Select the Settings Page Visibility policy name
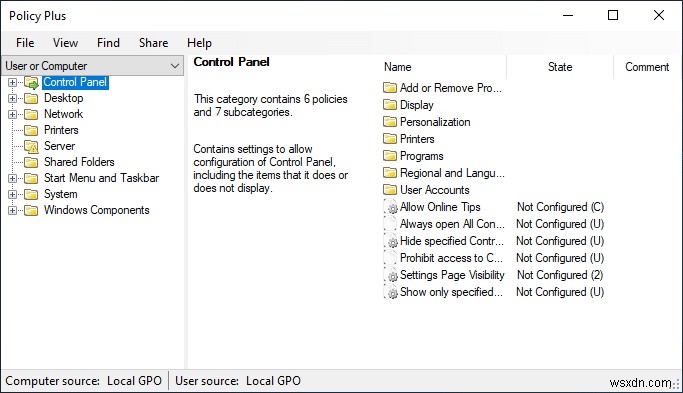This screenshot has height=393, width=683. pyautogui.click(x=452, y=274)
